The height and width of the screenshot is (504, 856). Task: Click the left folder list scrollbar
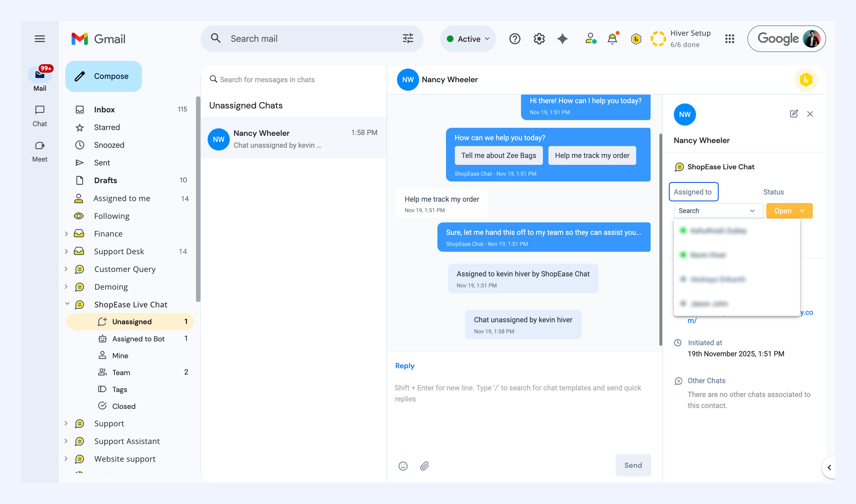point(198,199)
